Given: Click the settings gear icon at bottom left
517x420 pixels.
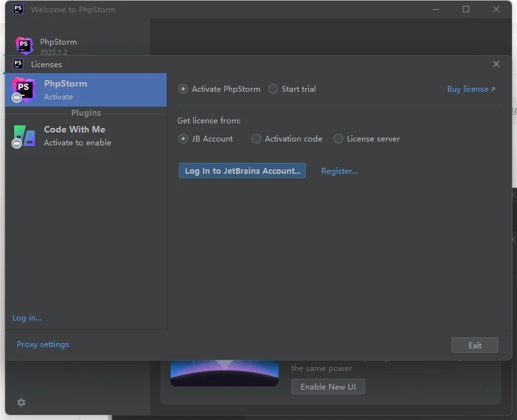Looking at the screenshot, I should (21, 403).
